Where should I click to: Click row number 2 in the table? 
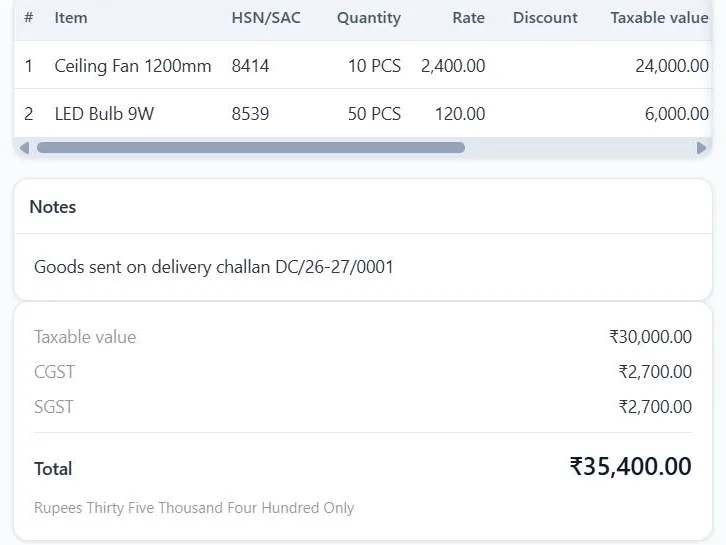click(29, 113)
